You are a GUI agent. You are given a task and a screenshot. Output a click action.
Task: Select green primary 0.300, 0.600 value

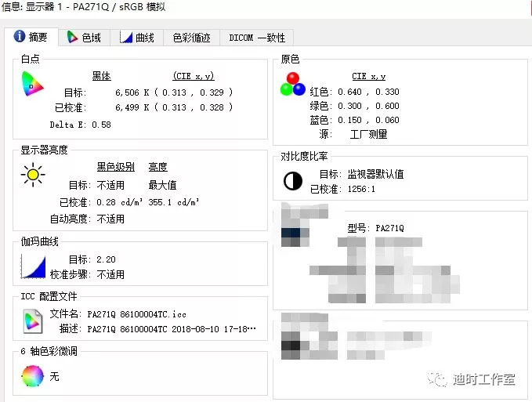click(x=368, y=106)
